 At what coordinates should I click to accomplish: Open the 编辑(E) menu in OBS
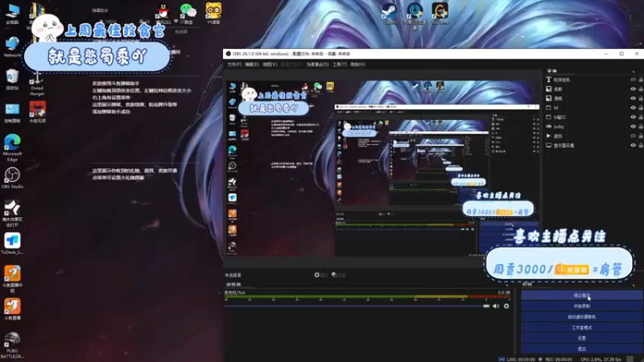[x=252, y=64]
